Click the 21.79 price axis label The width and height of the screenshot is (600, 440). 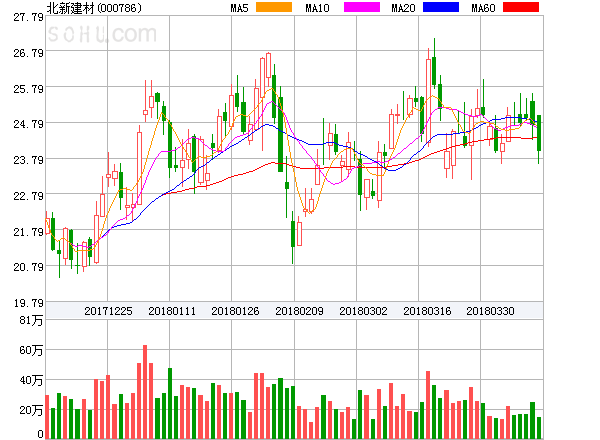tap(28, 232)
